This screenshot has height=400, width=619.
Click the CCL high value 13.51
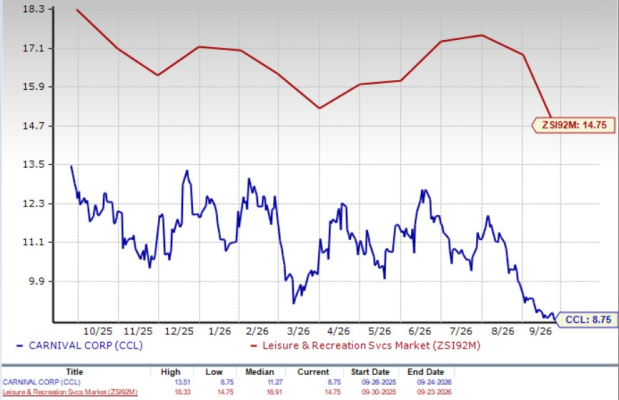point(183,382)
